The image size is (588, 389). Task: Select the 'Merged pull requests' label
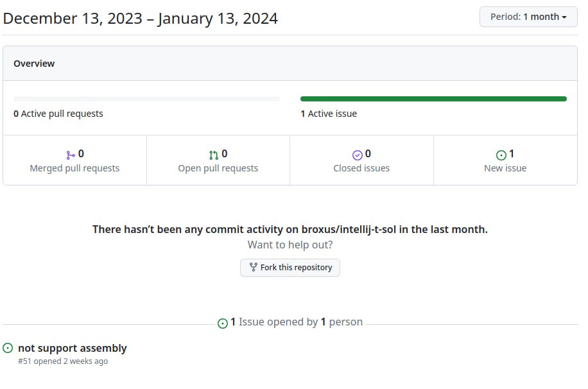pos(74,168)
